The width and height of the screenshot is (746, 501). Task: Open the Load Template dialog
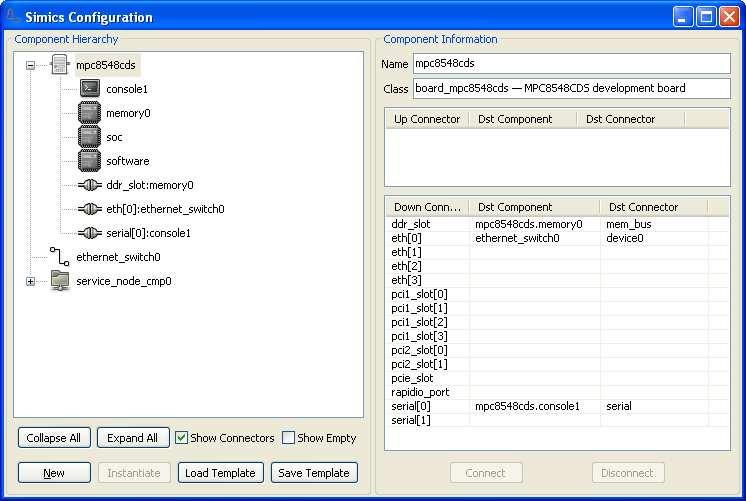(x=220, y=473)
